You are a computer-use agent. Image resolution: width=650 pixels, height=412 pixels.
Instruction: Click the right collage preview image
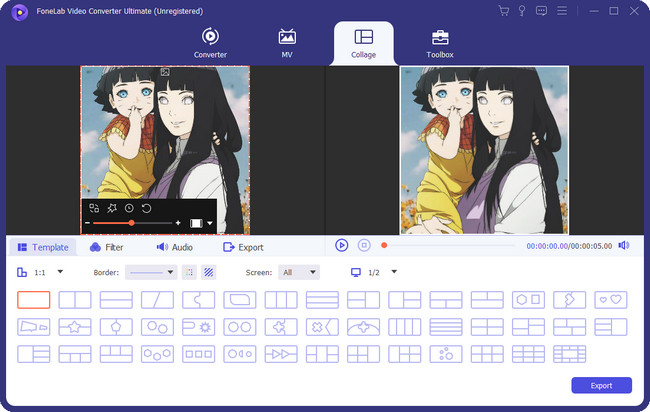[484, 150]
